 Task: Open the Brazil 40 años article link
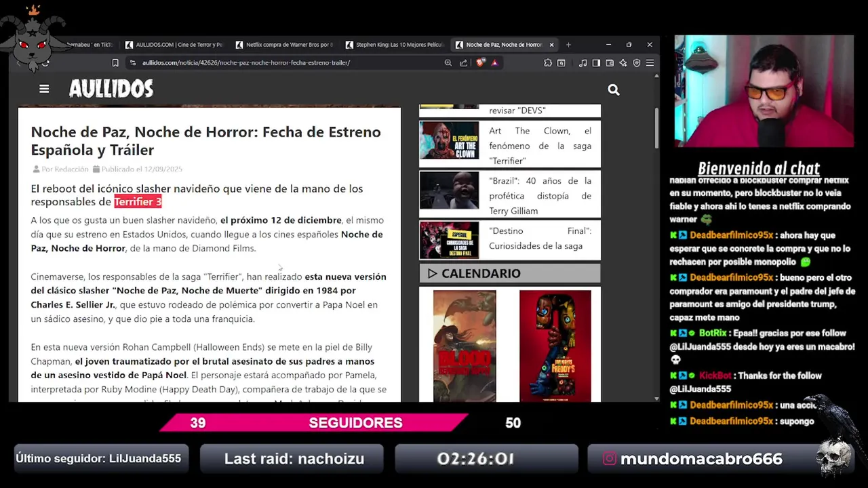pyautogui.click(x=540, y=196)
